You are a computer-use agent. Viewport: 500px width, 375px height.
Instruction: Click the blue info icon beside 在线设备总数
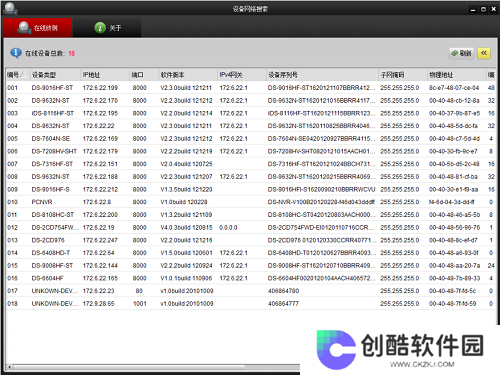pos(16,53)
